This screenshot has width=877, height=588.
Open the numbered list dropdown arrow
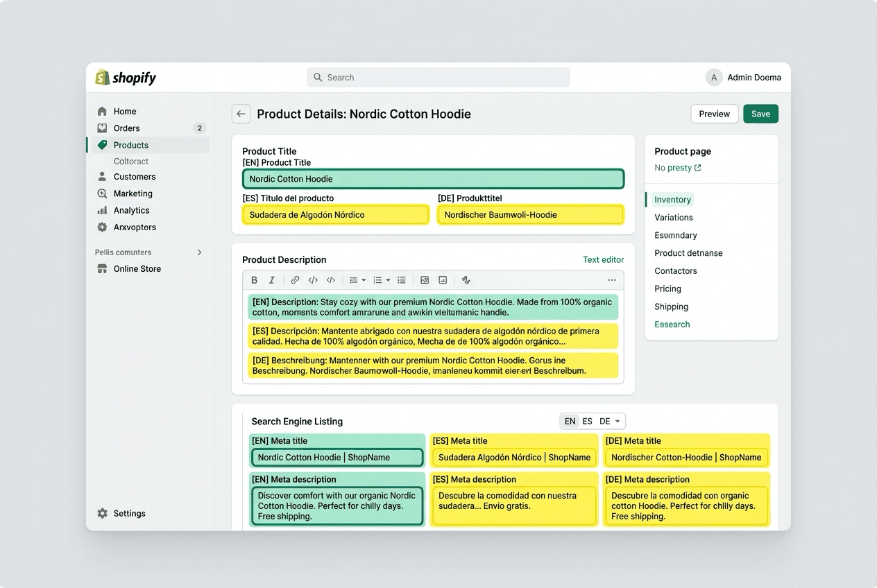pos(389,280)
